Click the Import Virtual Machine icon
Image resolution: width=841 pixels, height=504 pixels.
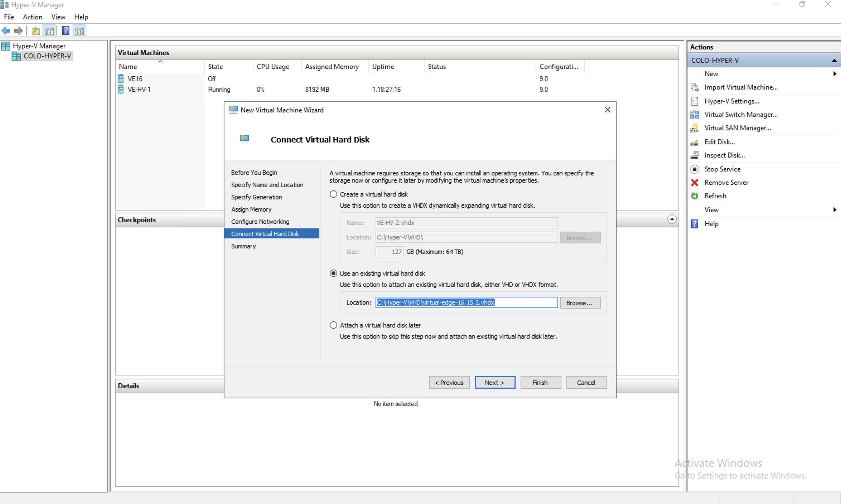(695, 87)
